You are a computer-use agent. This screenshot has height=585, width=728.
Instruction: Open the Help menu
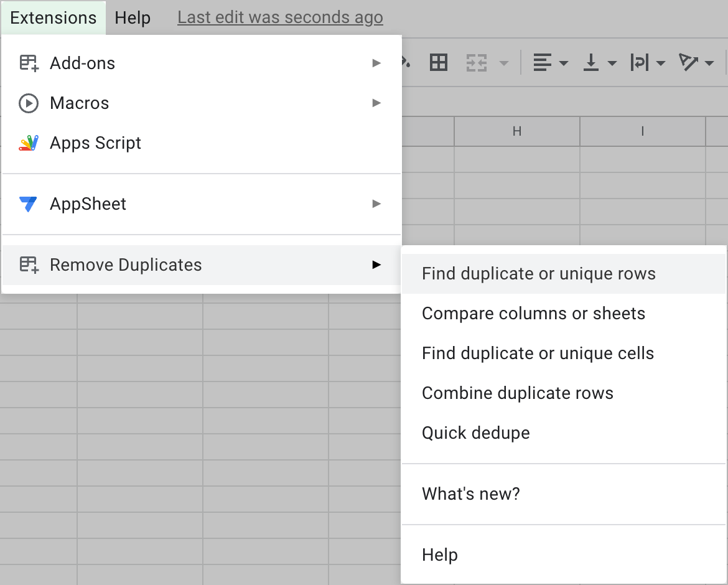[132, 17]
